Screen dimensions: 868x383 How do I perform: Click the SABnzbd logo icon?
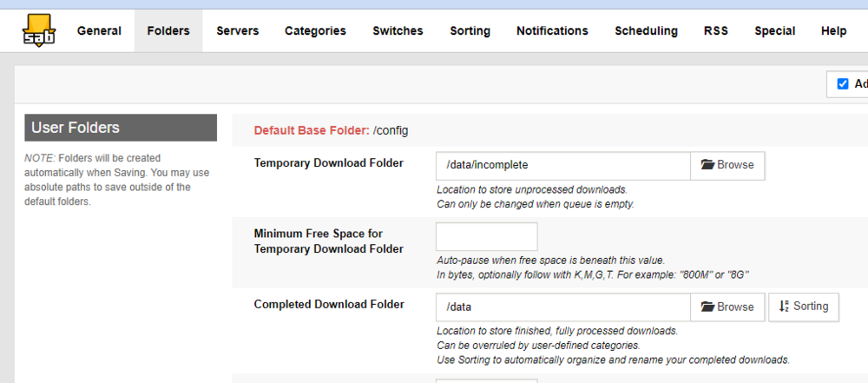39,30
